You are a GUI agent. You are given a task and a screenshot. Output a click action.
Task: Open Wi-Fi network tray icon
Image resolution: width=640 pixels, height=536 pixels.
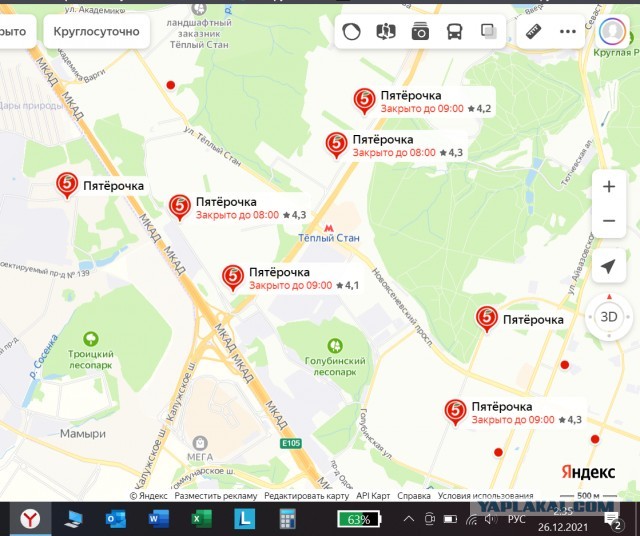(472, 520)
